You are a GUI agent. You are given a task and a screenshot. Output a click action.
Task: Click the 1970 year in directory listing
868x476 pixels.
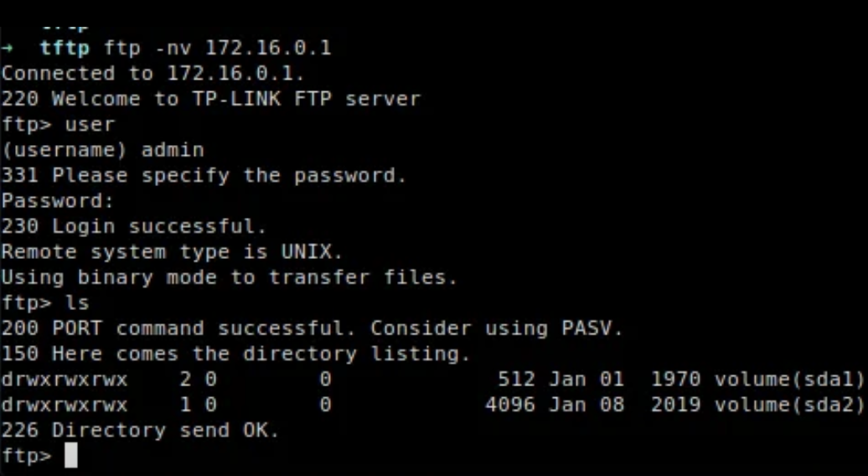(x=675, y=380)
